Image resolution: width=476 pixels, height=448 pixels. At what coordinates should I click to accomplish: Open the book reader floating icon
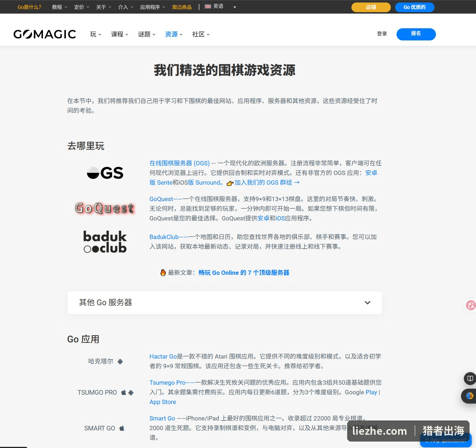[x=470, y=379]
